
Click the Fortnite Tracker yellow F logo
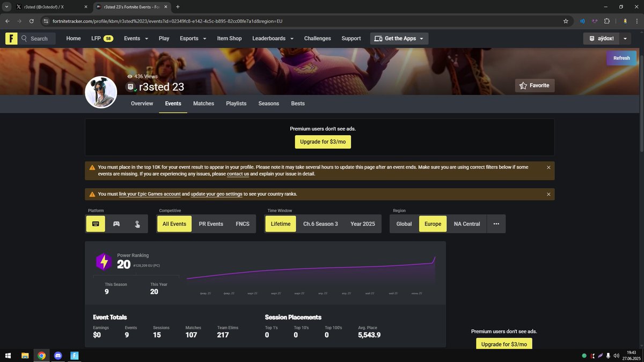click(11, 39)
